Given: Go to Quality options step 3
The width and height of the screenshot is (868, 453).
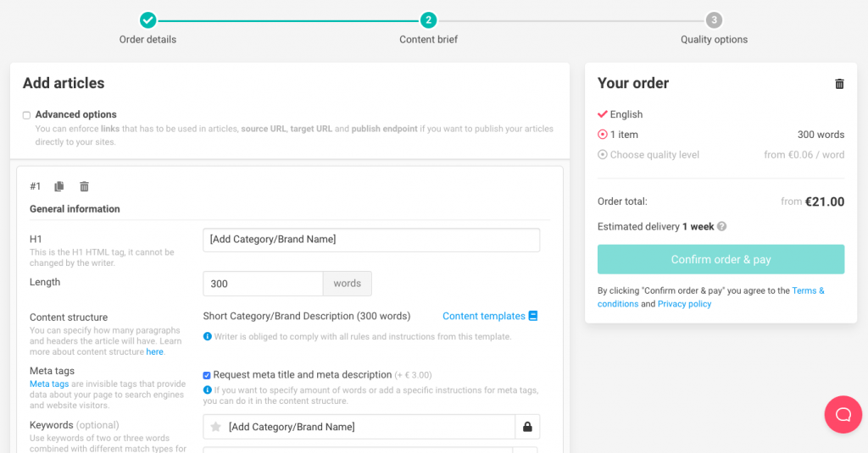Looking at the screenshot, I should click(x=714, y=19).
